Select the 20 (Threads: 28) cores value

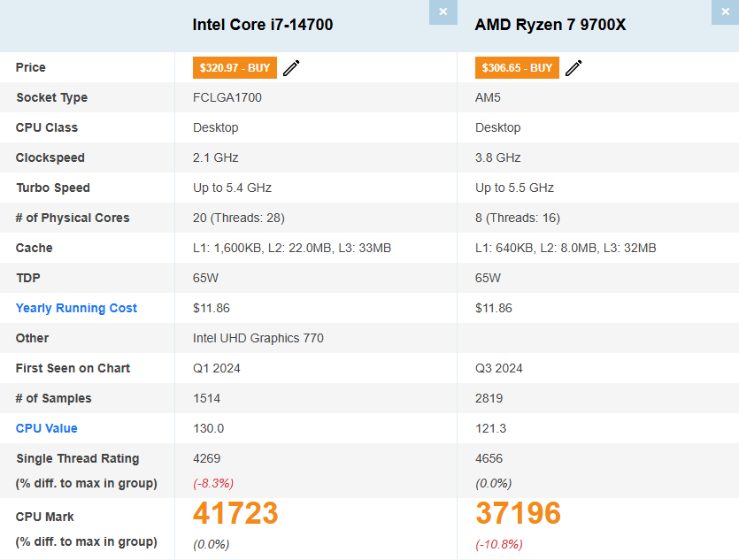pyautogui.click(x=238, y=218)
